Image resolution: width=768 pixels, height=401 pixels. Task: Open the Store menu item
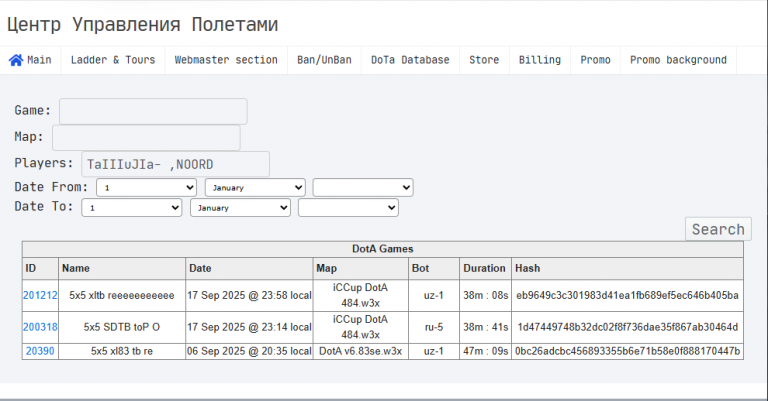click(x=484, y=60)
